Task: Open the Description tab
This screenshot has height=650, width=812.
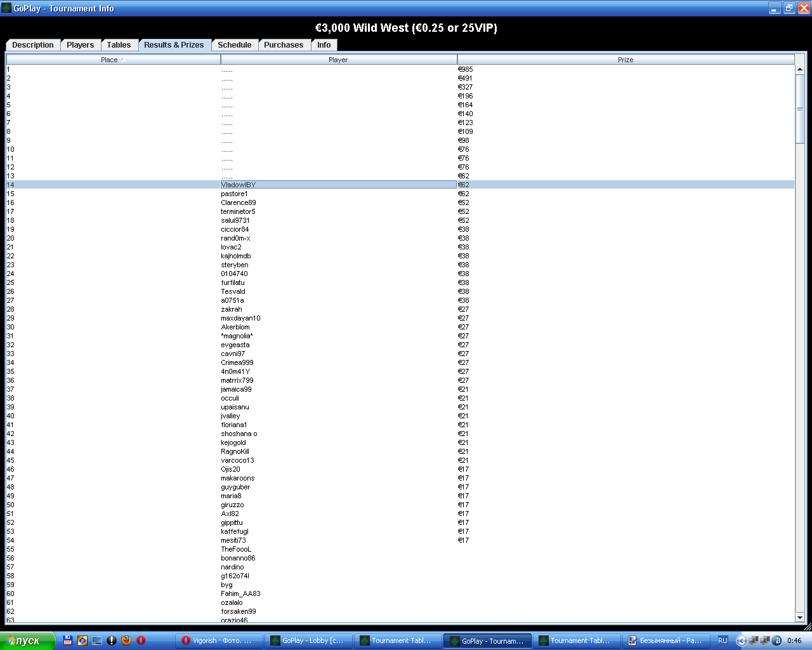Action: 33,45
